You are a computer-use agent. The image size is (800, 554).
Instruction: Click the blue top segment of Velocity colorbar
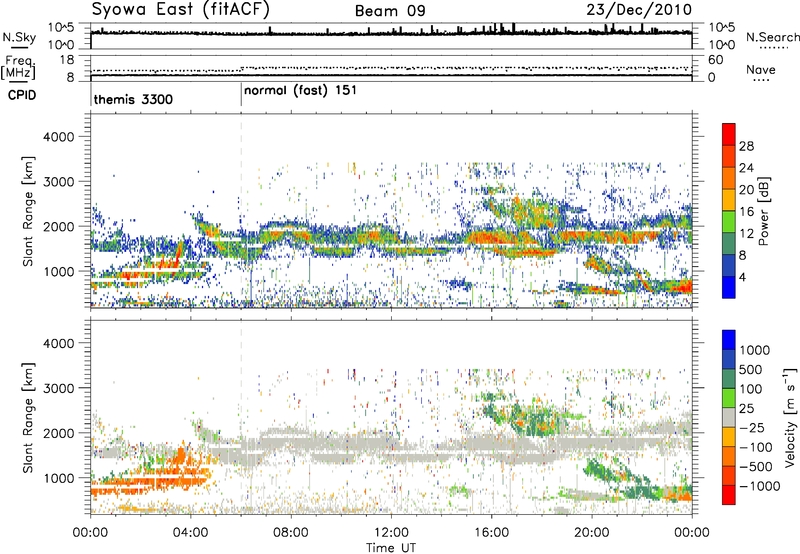click(729, 340)
